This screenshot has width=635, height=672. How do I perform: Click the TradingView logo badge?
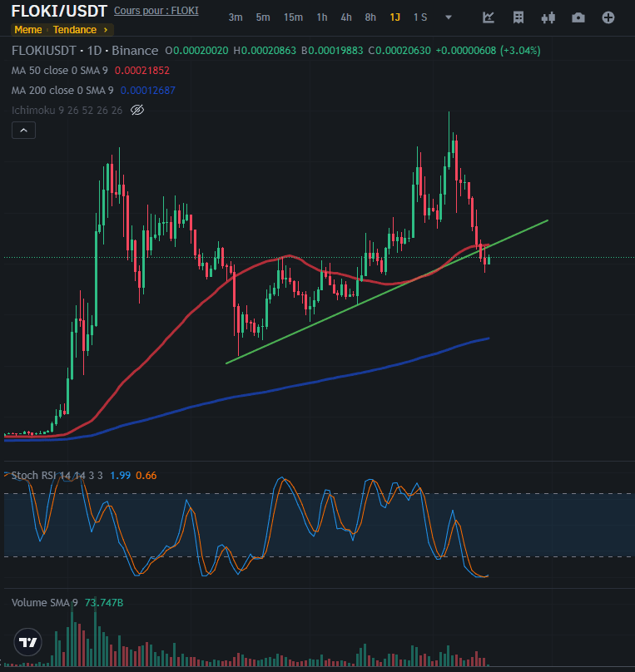(x=28, y=642)
